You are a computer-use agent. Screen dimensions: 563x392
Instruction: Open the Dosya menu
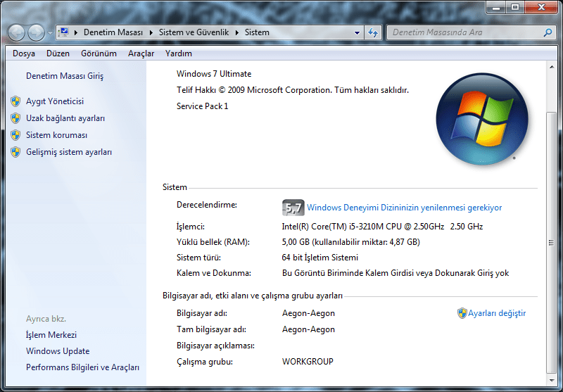[24, 53]
